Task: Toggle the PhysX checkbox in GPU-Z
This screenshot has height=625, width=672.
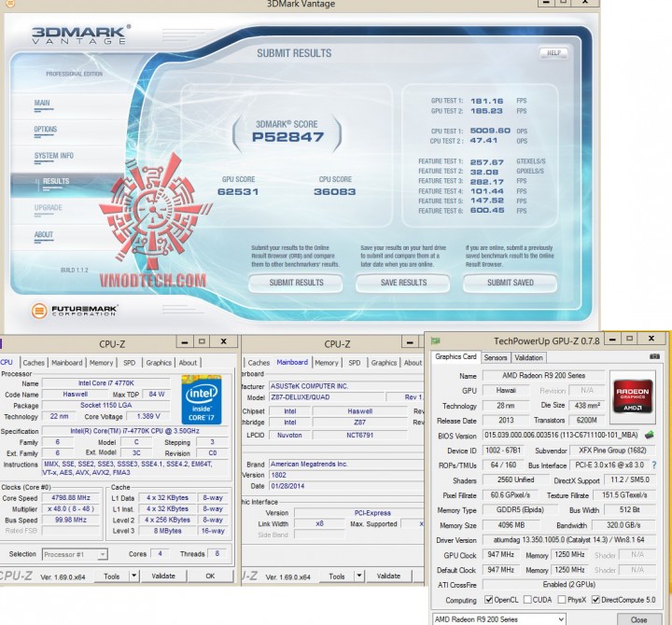Action: (562, 600)
